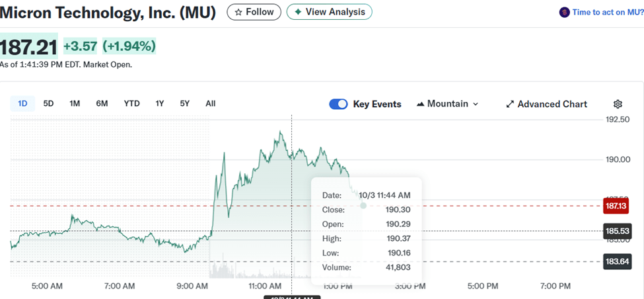Click the expand arrows for Advanced Chart
The image size is (644, 299).
[x=510, y=104]
